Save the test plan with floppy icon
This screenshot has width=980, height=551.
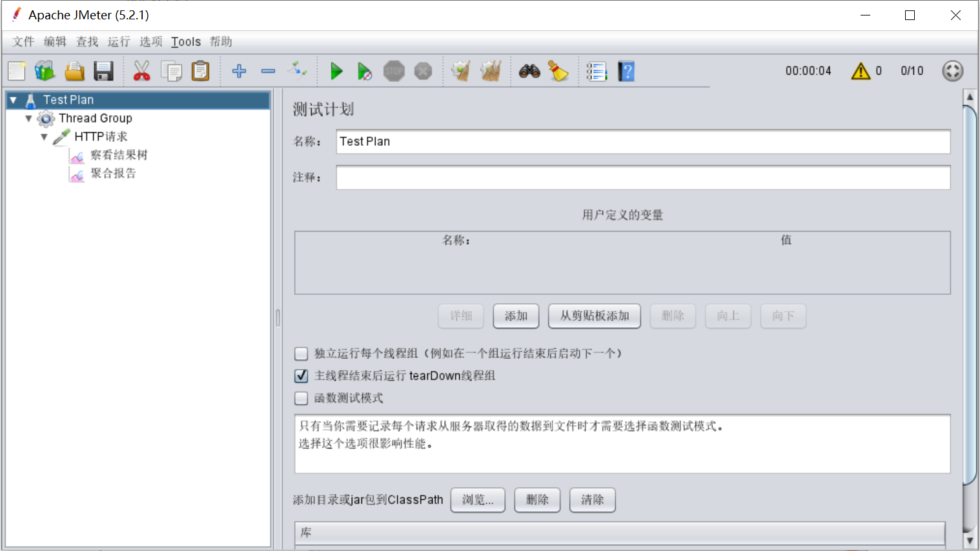coord(103,71)
